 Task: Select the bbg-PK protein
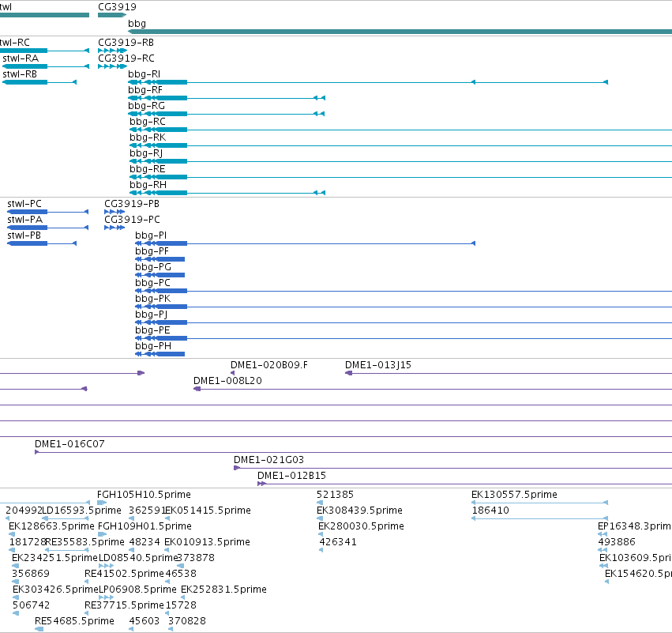click(404, 307)
